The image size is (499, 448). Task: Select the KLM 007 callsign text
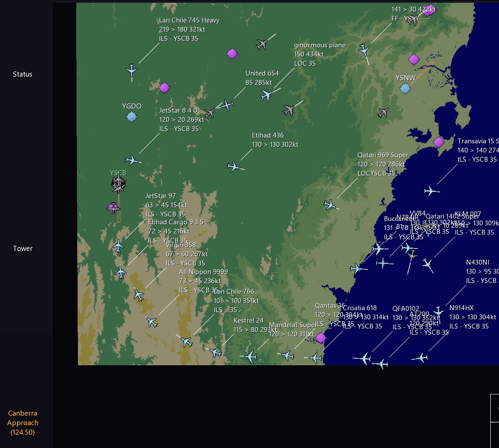[x=468, y=214]
